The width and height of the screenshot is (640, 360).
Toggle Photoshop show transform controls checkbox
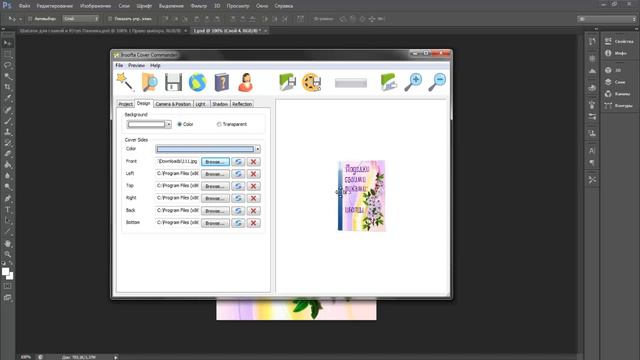(110, 19)
